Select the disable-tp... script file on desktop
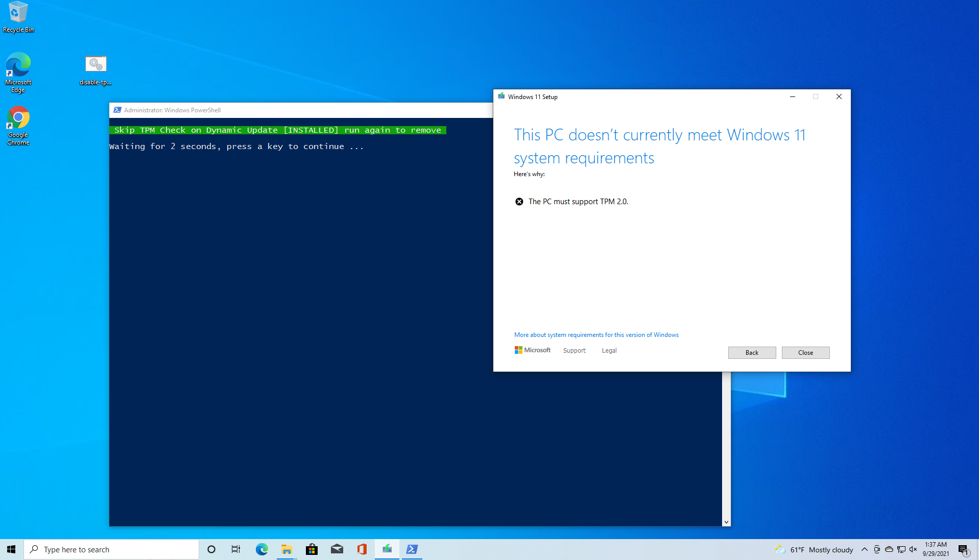The height and width of the screenshot is (560, 979). pyautogui.click(x=95, y=70)
